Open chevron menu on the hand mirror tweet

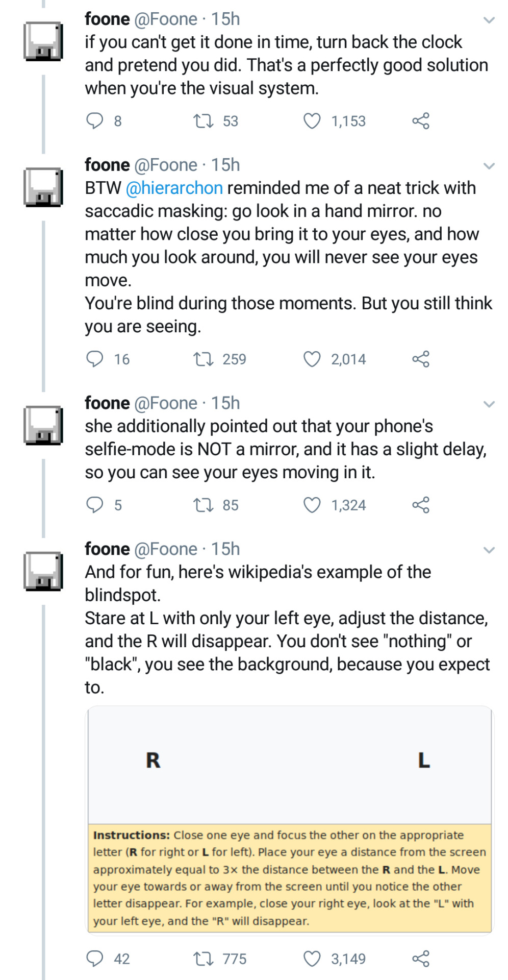[x=489, y=166]
